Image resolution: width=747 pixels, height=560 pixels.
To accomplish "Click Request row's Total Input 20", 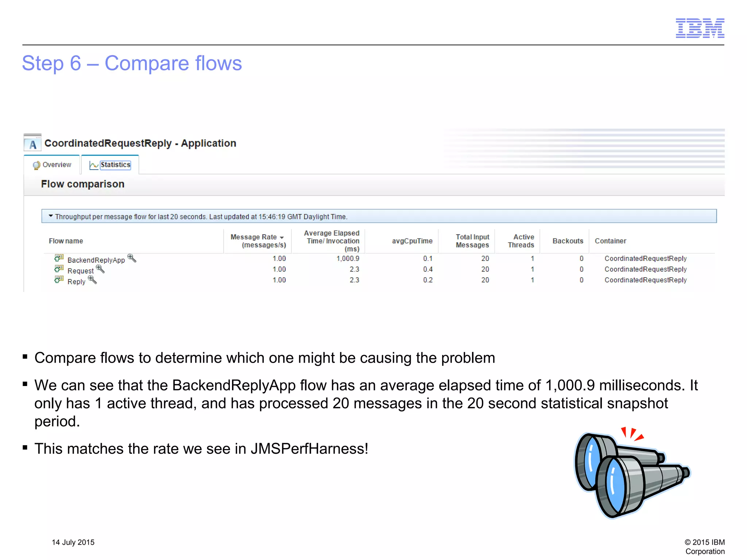I will (x=485, y=269).
